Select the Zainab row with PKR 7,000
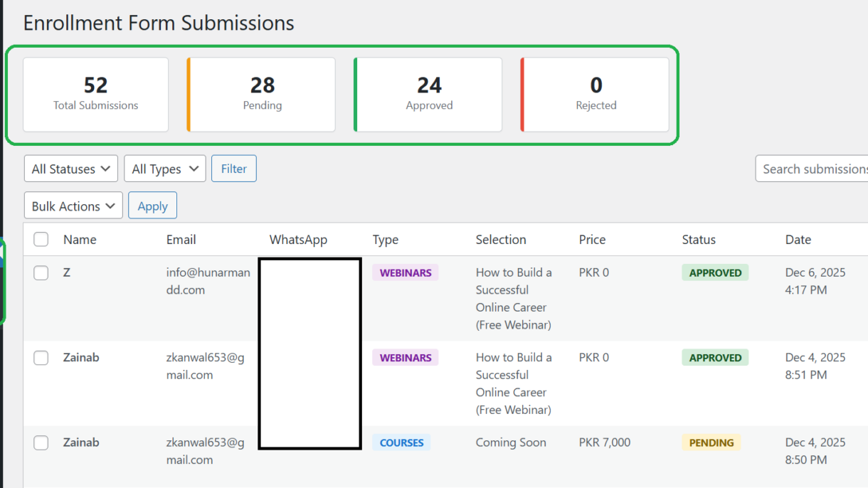This screenshot has height=488, width=868. tap(41, 443)
